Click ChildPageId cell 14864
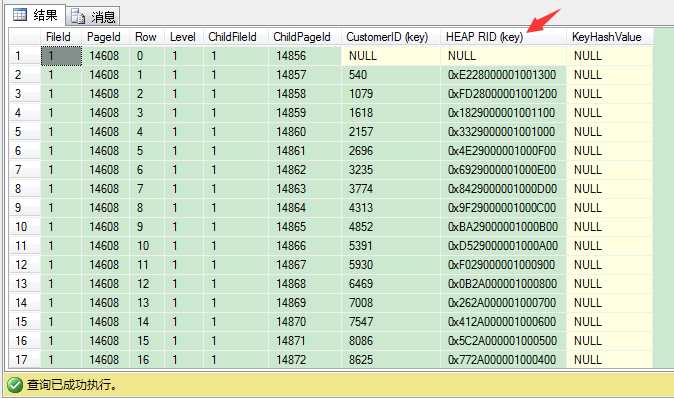 tap(305, 208)
